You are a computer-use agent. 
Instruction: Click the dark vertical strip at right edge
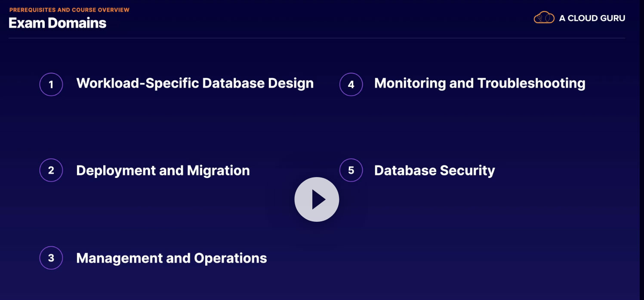[x=641, y=150]
